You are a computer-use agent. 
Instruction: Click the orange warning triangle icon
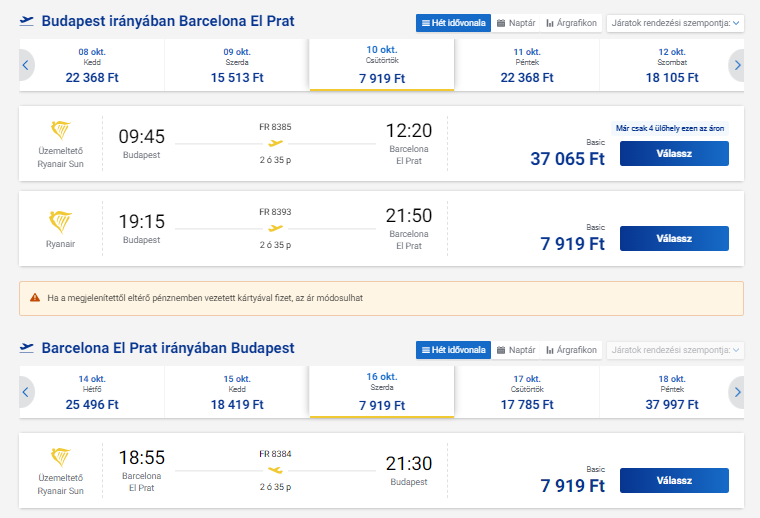[x=35, y=298]
